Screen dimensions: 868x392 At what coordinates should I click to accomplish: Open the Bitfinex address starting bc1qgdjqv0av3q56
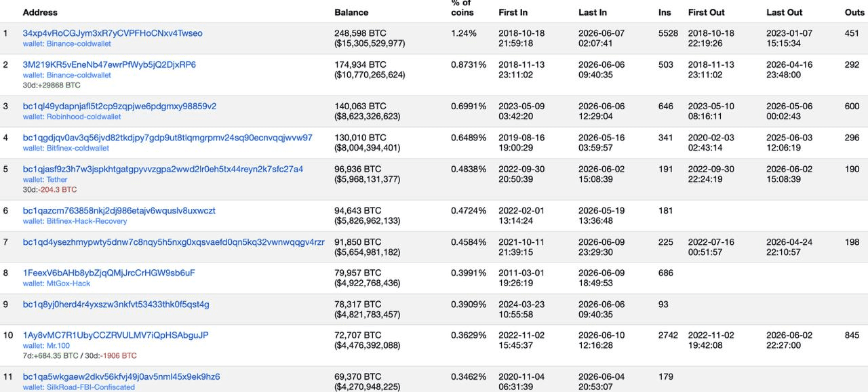pos(167,138)
